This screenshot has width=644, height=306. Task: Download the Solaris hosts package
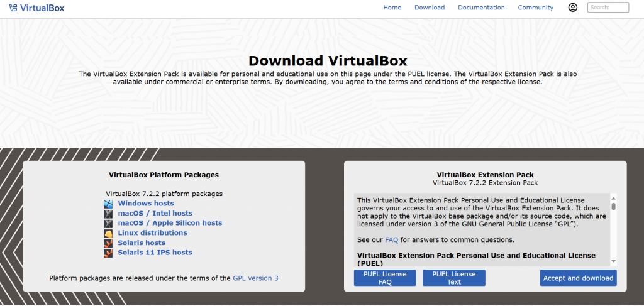coord(142,243)
